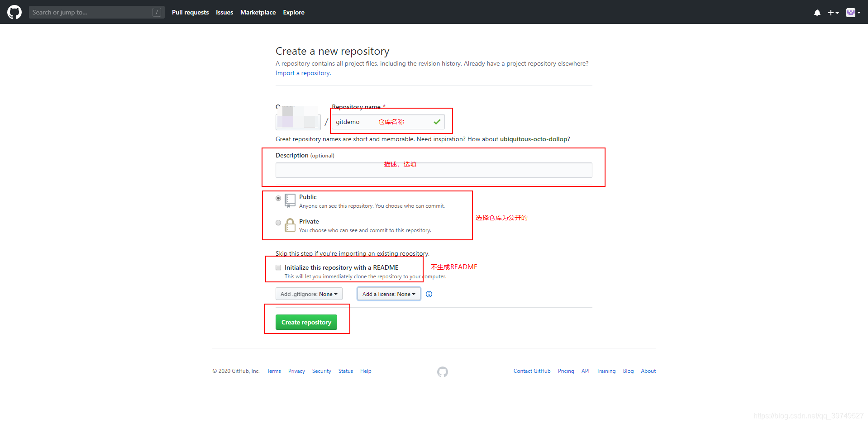This screenshot has height=424, width=868.
Task: Click the Private option label text
Action: [309, 221]
